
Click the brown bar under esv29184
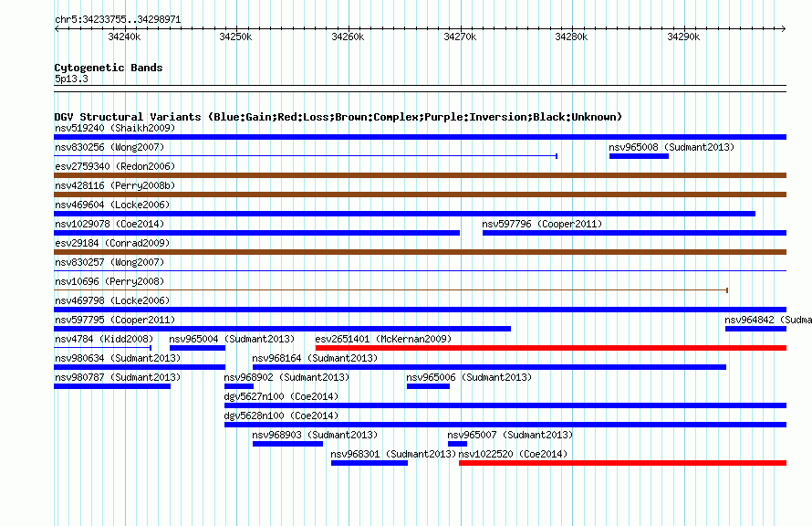420,252
